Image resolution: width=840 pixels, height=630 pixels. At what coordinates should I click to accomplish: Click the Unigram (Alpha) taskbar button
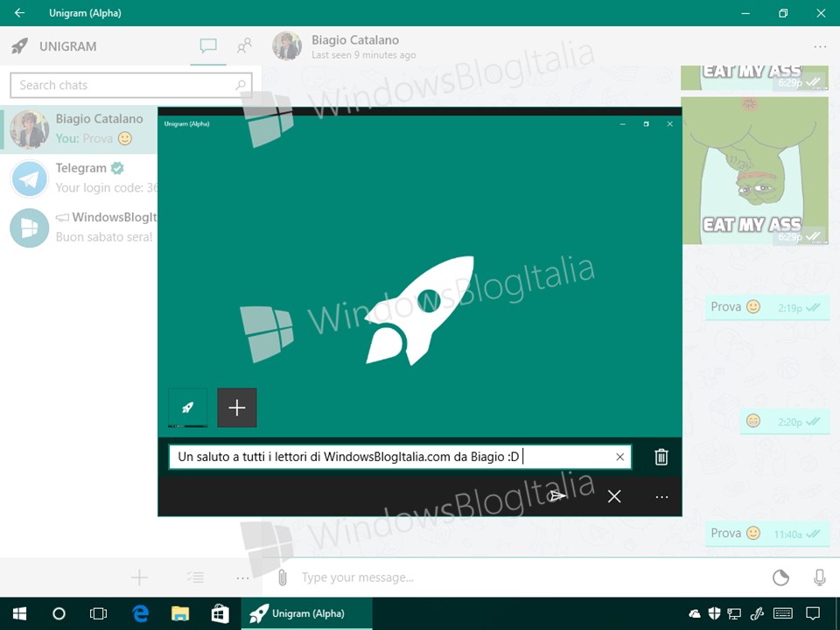(307, 614)
